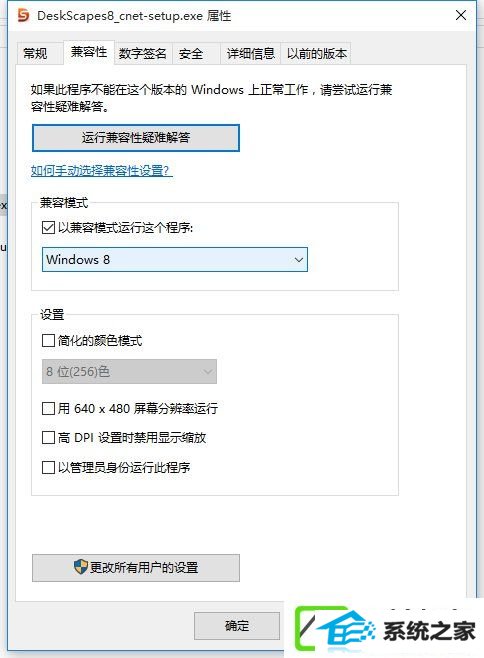The height and width of the screenshot is (658, 484).
Task: Close the properties dialog with X
Action: point(460,16)
